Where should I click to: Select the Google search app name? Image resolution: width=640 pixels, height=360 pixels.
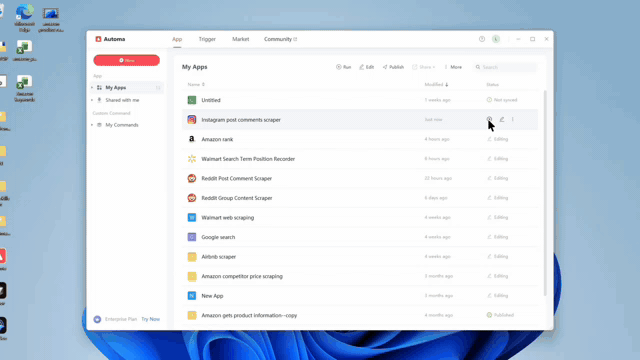[x=218, y=237]
